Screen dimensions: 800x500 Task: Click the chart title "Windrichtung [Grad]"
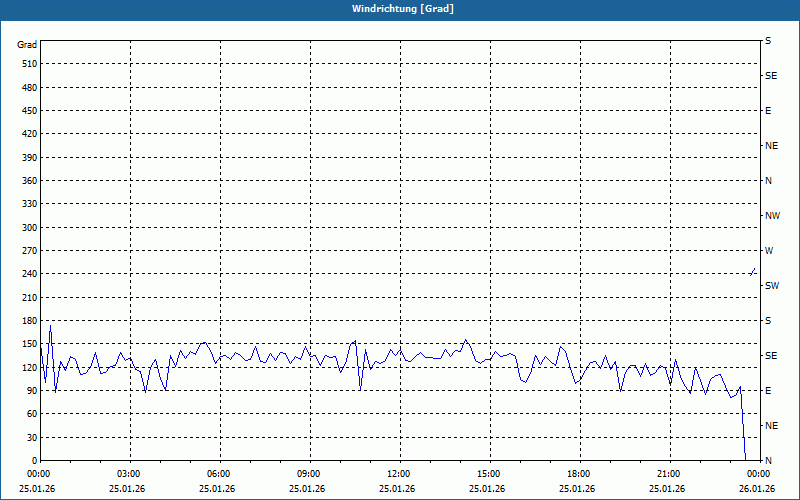403,9
